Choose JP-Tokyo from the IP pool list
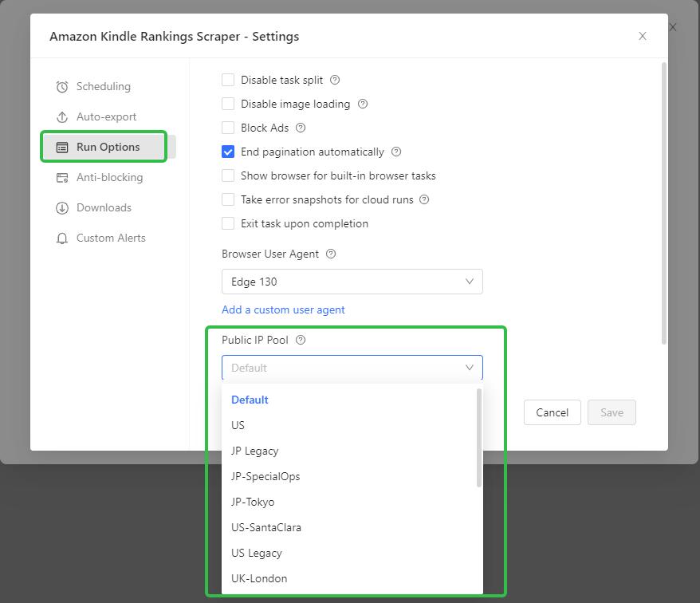Screen dimensions: 700x603 pos(253,502)
